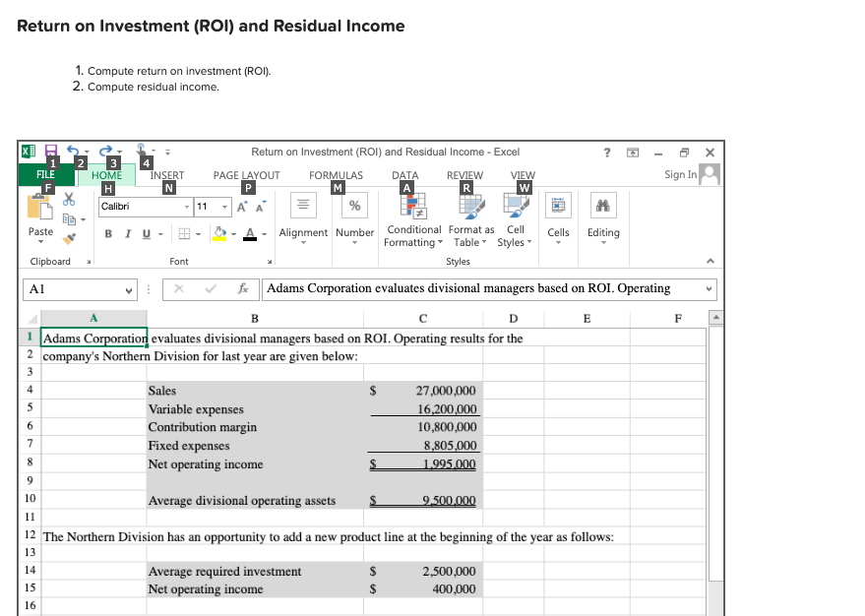Click the vertical scrollbar up arrow
Image resolution: width=865 pixels, height=616 pixels.
tap(716, 318)
